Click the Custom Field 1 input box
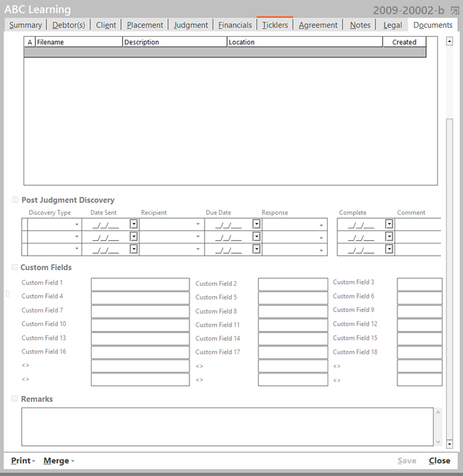Screen dimensions: 463x476 140,285
